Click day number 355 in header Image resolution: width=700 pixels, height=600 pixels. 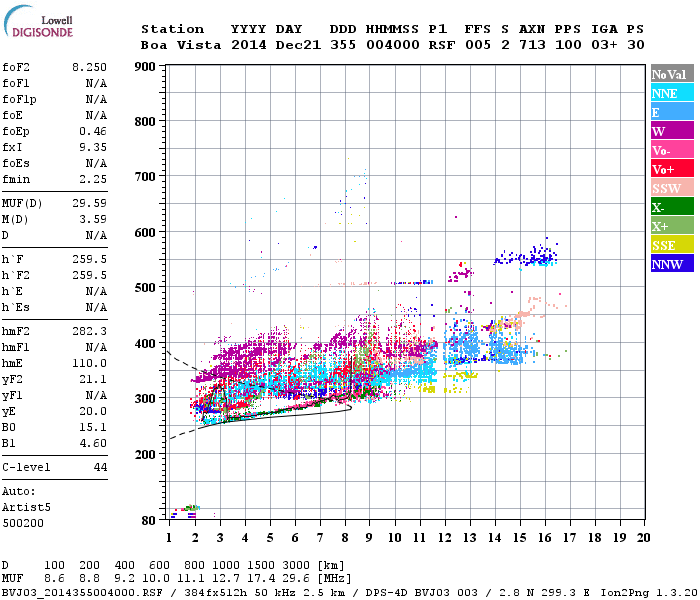(x=343, y=45)
